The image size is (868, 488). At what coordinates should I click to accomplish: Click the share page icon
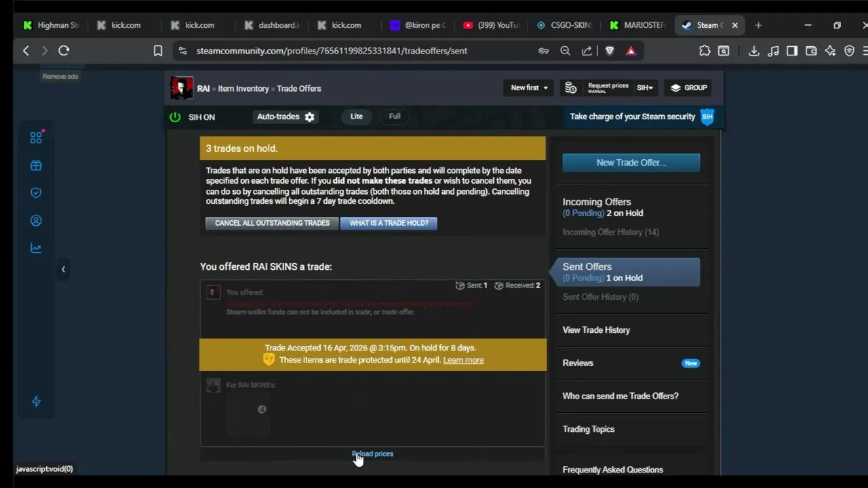click(x=587, y=51)
